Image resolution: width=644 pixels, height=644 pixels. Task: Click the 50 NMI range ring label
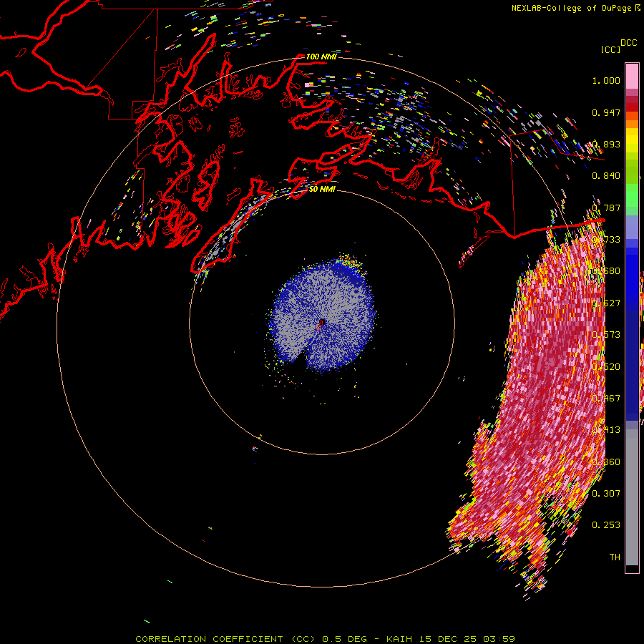[x=322, y=189]
